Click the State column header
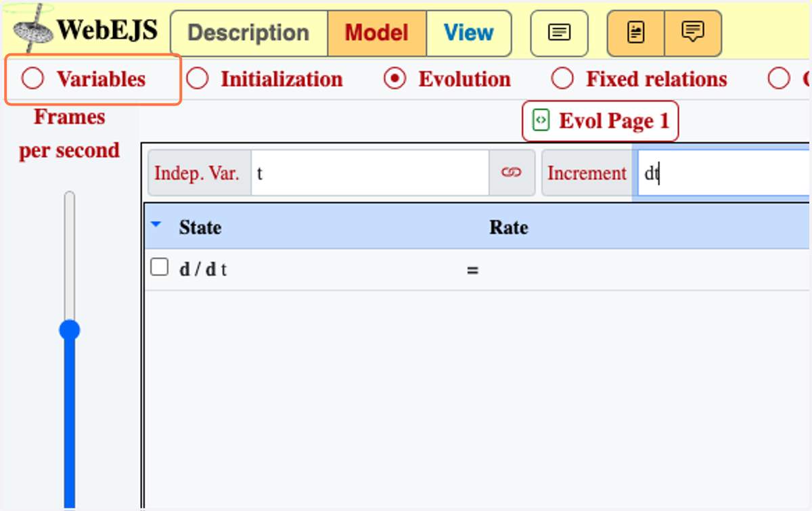The image size is (812, 511). tap(200, 227)
